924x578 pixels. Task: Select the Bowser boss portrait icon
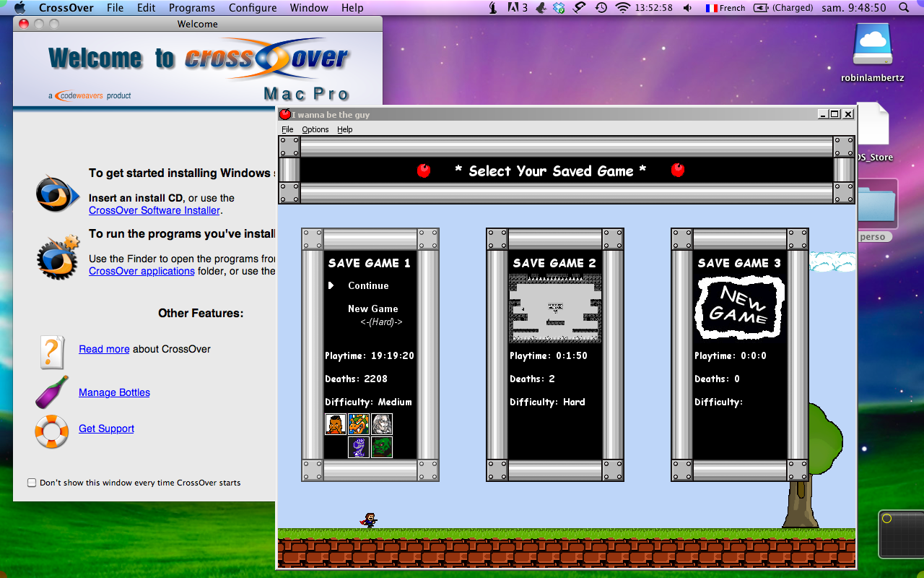point(359,424)
